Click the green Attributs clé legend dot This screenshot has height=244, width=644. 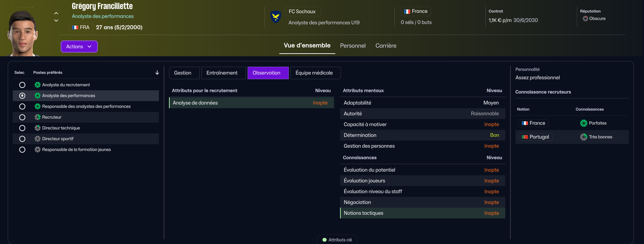pos(325,240)
